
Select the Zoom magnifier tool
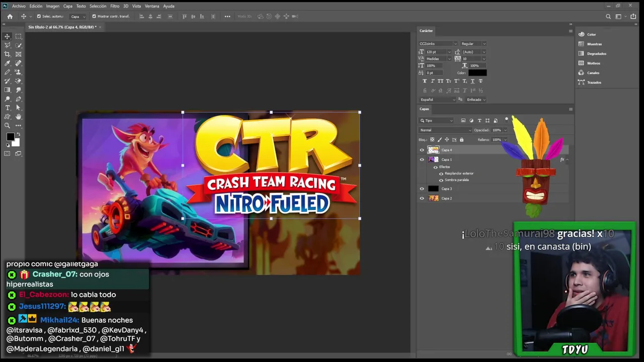8,126
